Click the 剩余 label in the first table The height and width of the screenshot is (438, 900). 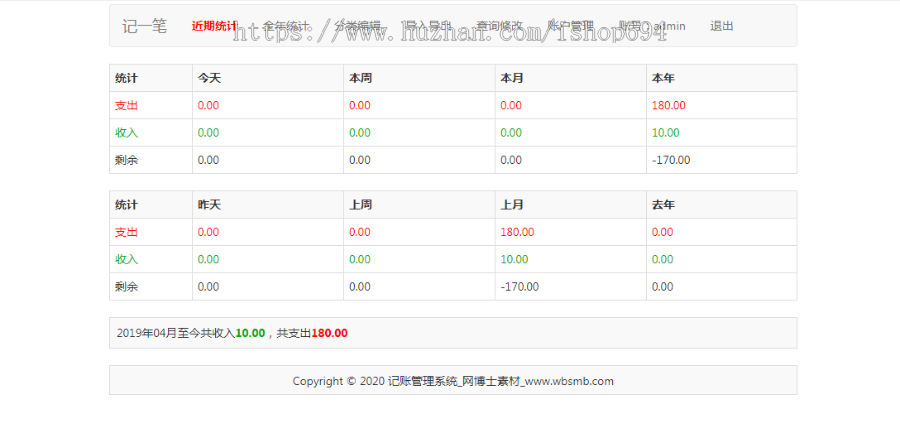(126, 160)
